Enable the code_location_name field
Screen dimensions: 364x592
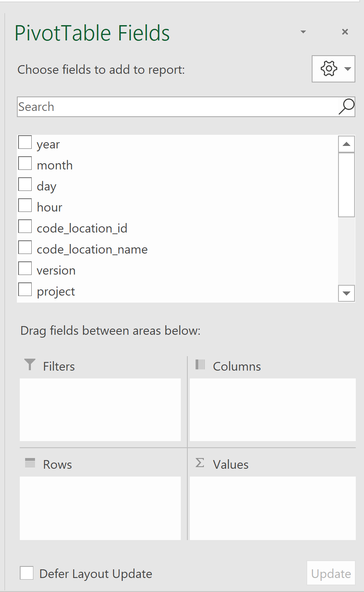[25, 247]
